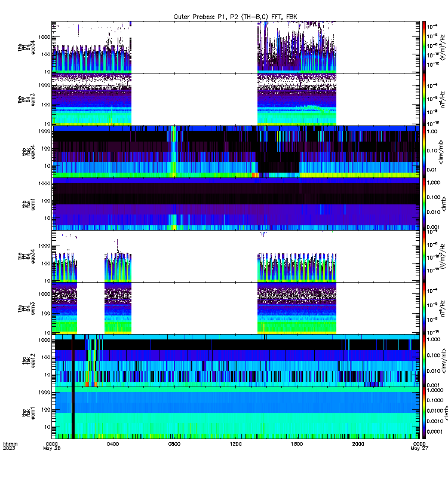
Task: Click the "1000" frequency tick of the thc edc12 panel
Action: coord(44,340)
